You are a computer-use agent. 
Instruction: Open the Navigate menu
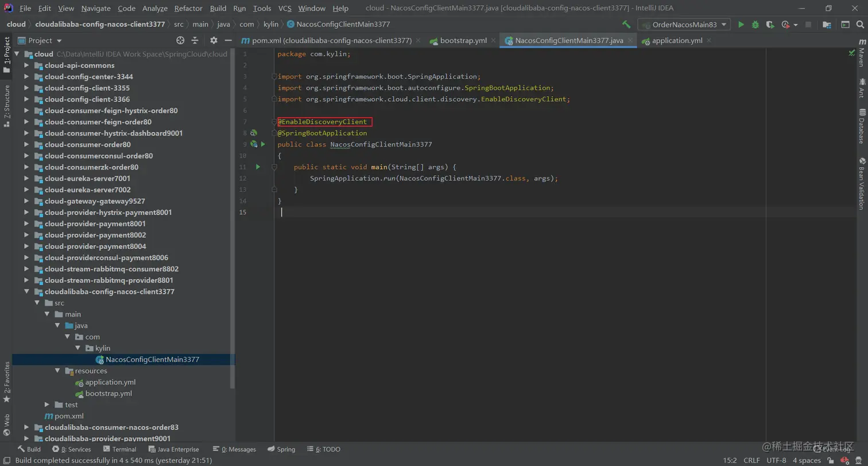(96, 8)
